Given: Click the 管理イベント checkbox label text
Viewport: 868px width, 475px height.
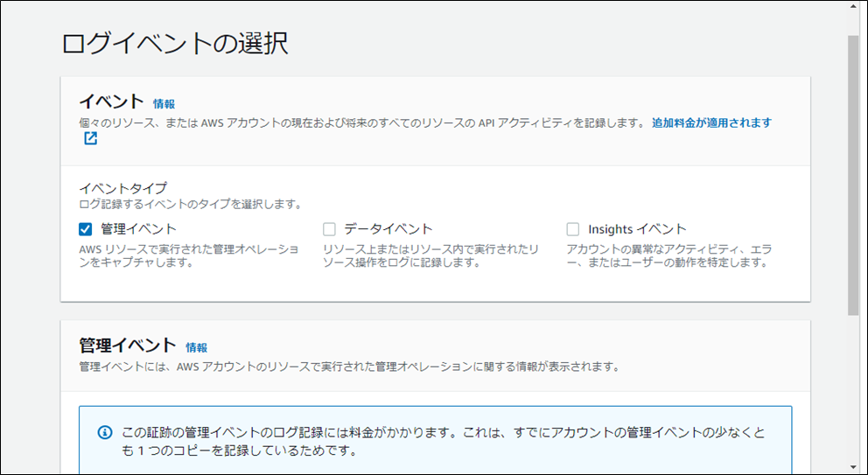Looking at the screenshot, I should click(138, 229).
